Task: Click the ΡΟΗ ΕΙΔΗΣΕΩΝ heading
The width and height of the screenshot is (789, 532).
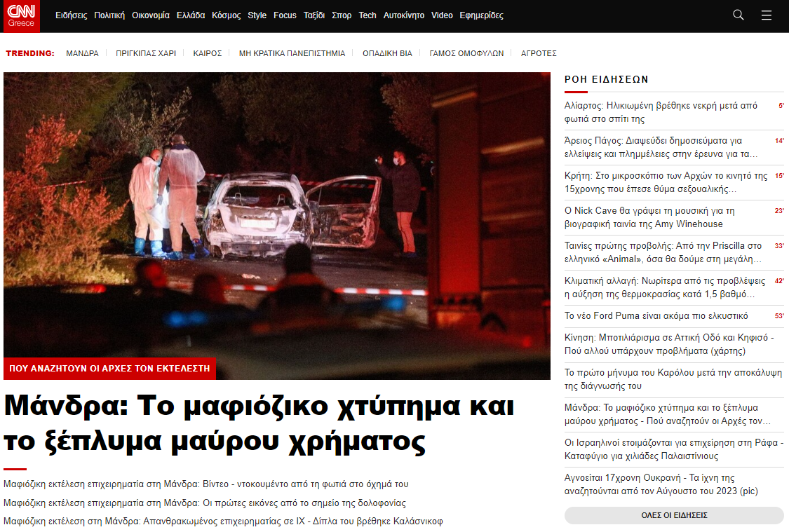Action: coord(607,79)
